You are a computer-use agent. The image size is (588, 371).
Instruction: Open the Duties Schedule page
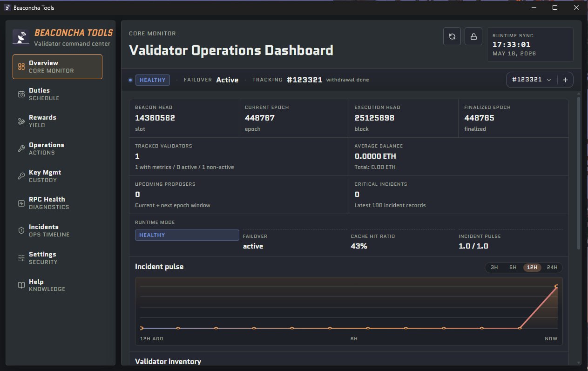point(57,94)
